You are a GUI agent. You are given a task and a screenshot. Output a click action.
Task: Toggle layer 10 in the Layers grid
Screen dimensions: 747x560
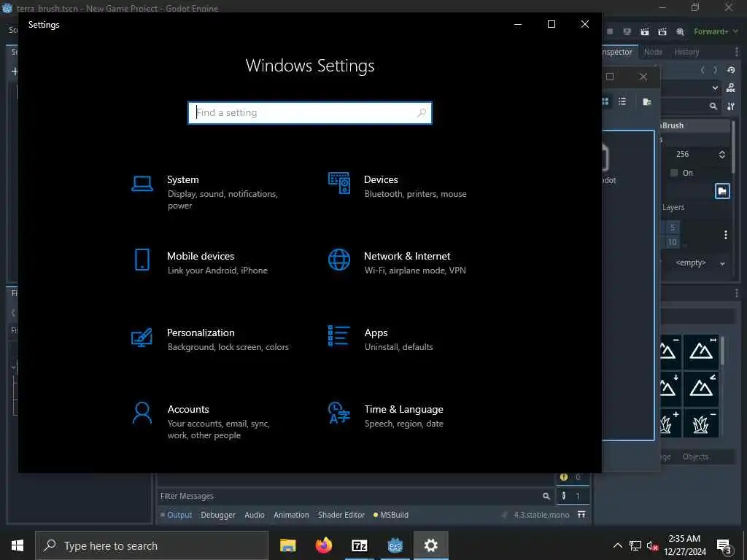672,242
